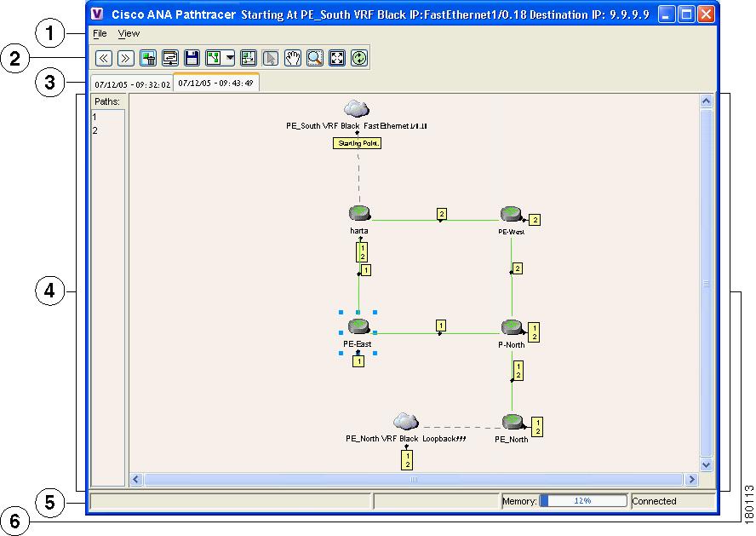The width and height of the screenshot is (756, 536).
Task: Click badge 1 on the PE-East to P-North link
Action: [x=441, y=326]
